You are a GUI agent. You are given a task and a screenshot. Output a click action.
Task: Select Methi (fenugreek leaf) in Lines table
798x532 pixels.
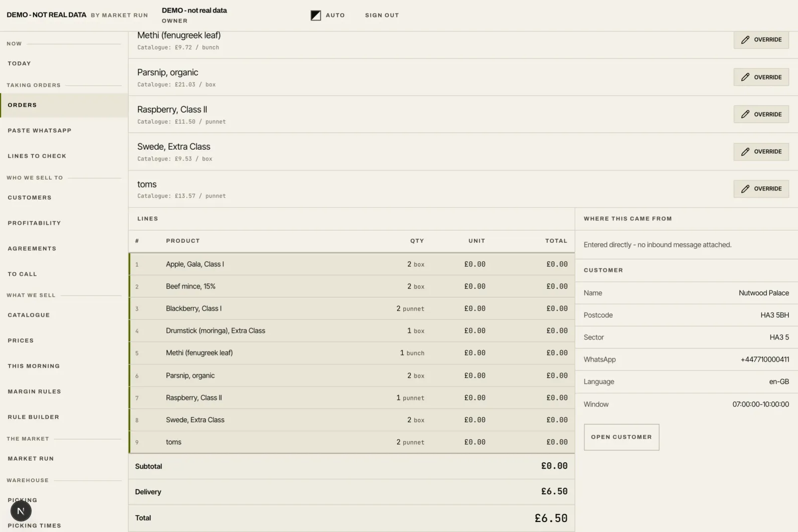pos(352,353)
